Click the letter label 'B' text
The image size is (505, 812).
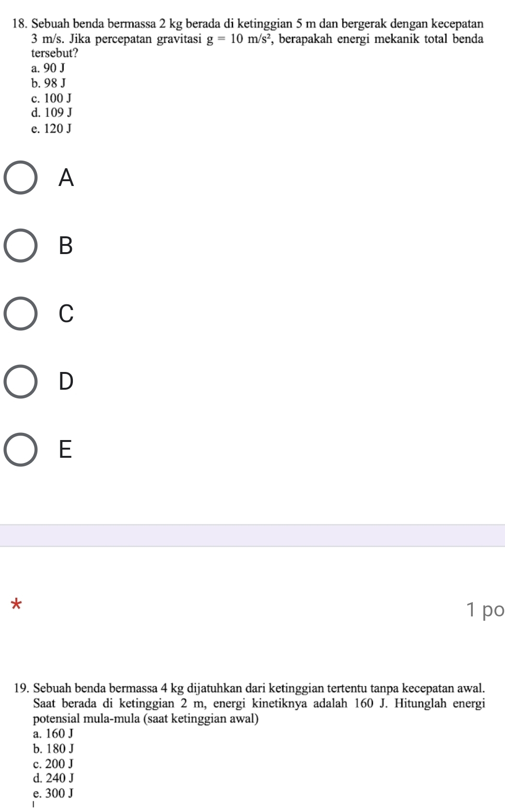pyautogui.click(x=66, y=246)
